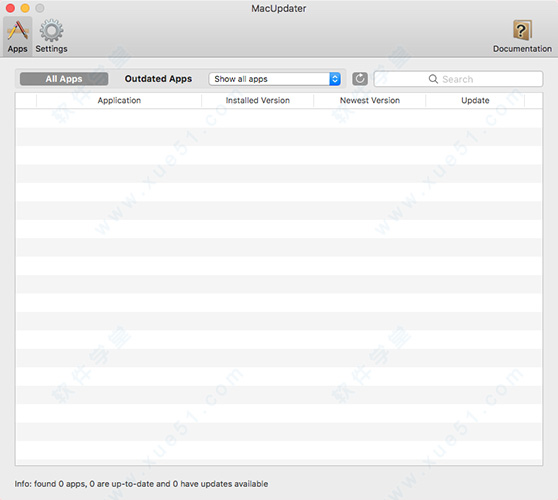Close the MacUpdater window with red button
The height and width of the screenshot is (500, 558).
pos(10,8)
